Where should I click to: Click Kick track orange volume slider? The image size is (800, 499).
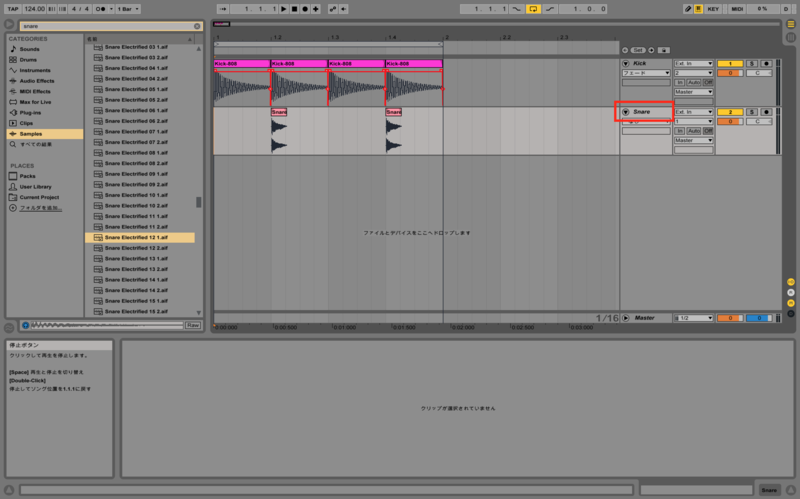click(730, 73)
